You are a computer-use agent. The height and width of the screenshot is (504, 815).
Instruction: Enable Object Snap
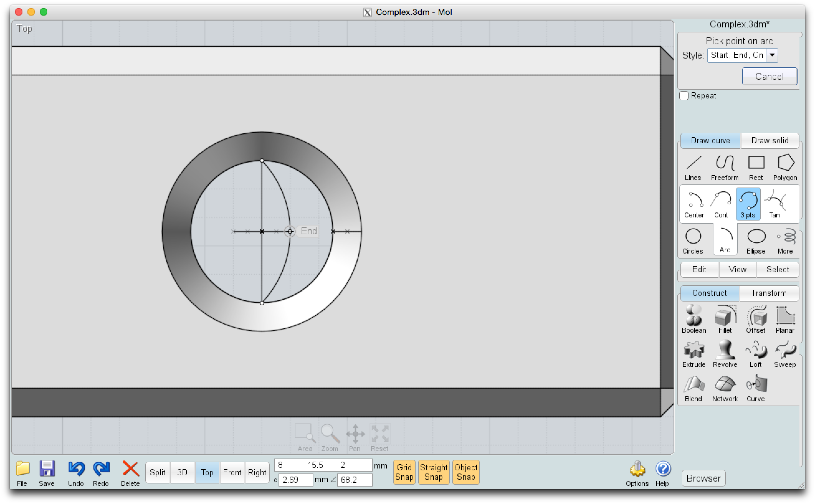tap(466, 472)
